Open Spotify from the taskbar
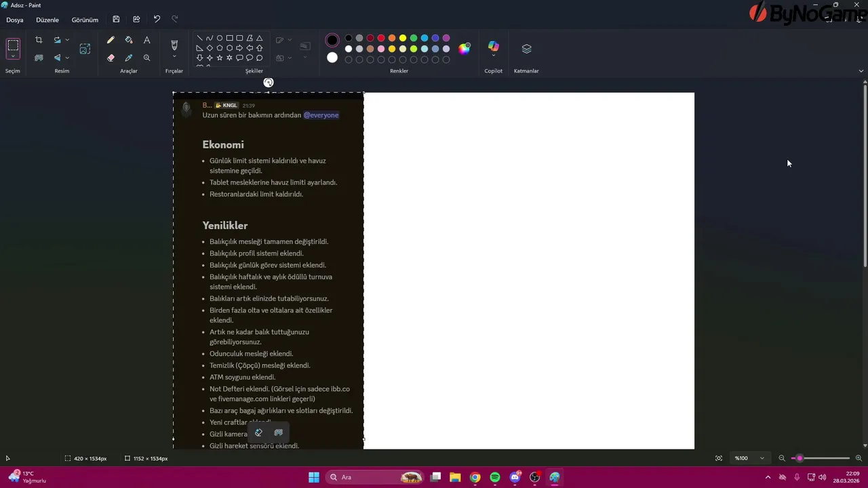Image resolution: width=868 pixels, height=488 pixels. tap(495, 477)
